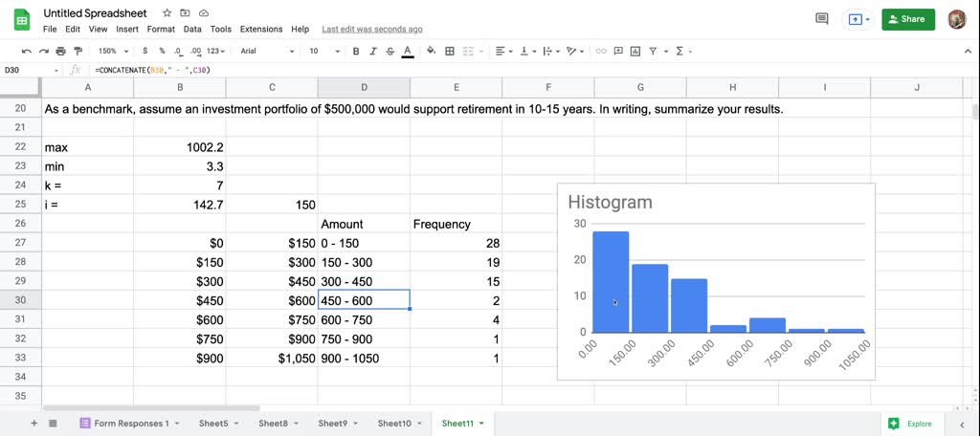Click the Undo icon in toolbar

tap(26, 51)
